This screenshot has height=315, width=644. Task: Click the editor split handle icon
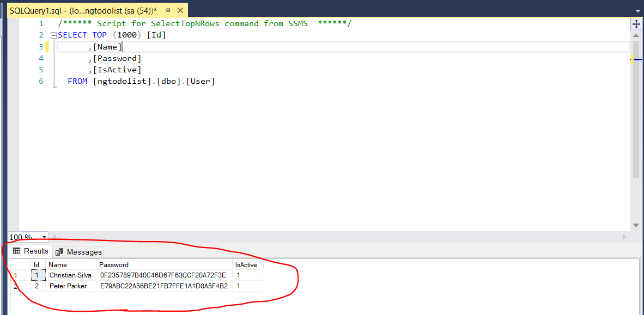(x=635, y=24)
